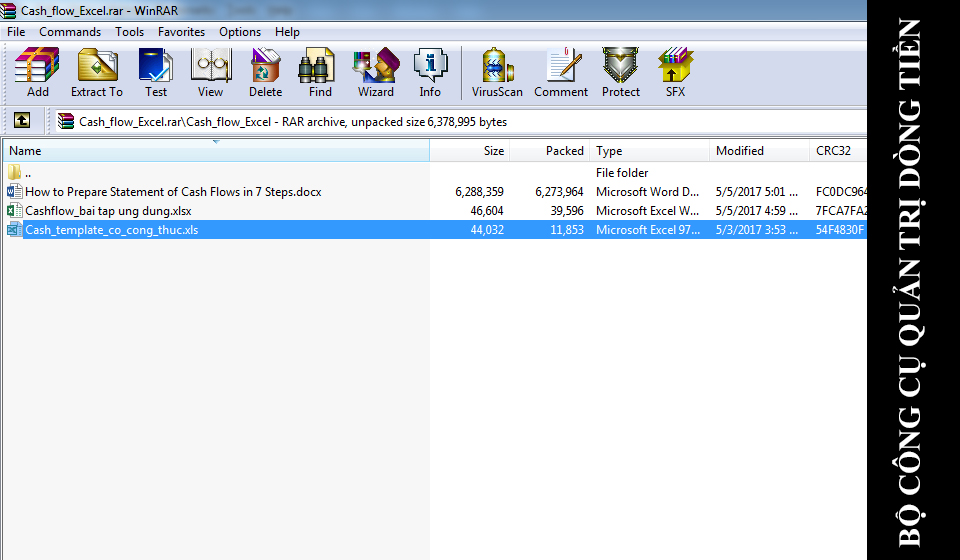Open the Commands menu
The image size is (960, 560).
pos(70,32)
